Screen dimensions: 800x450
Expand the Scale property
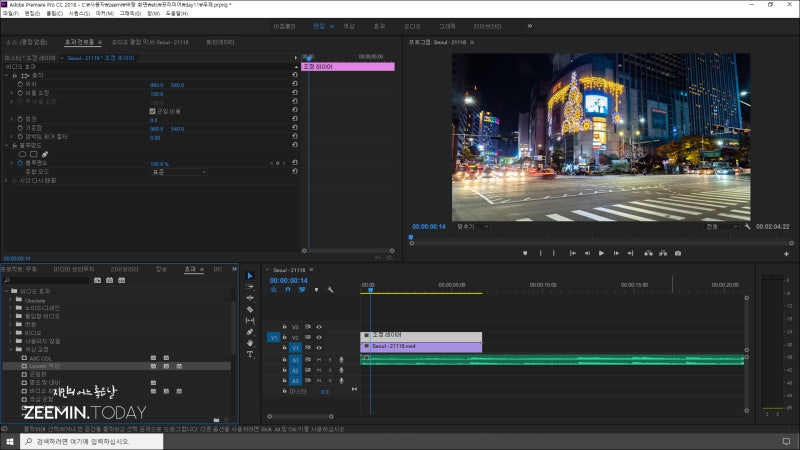pyautogui.click(x=12, y=93)
